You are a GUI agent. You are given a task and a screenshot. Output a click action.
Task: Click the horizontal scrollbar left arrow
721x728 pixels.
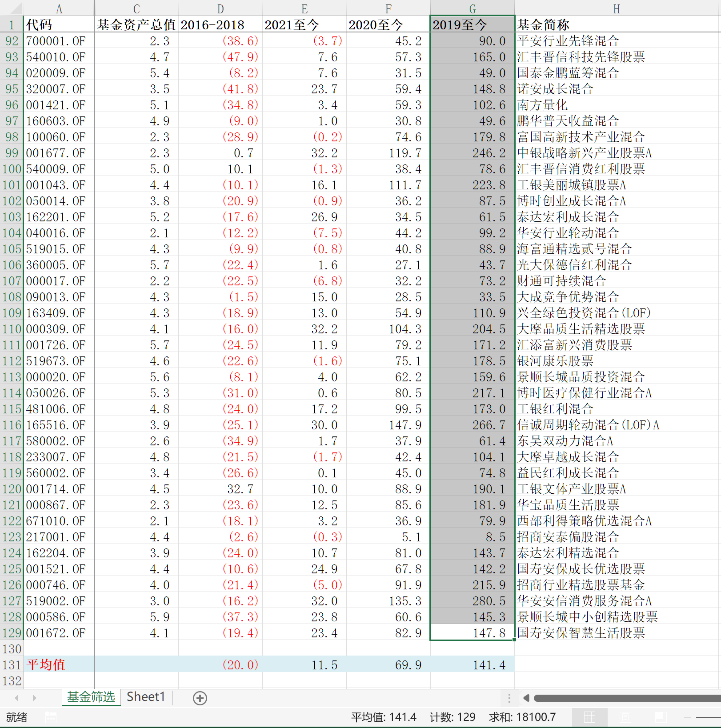pos(526,698)
